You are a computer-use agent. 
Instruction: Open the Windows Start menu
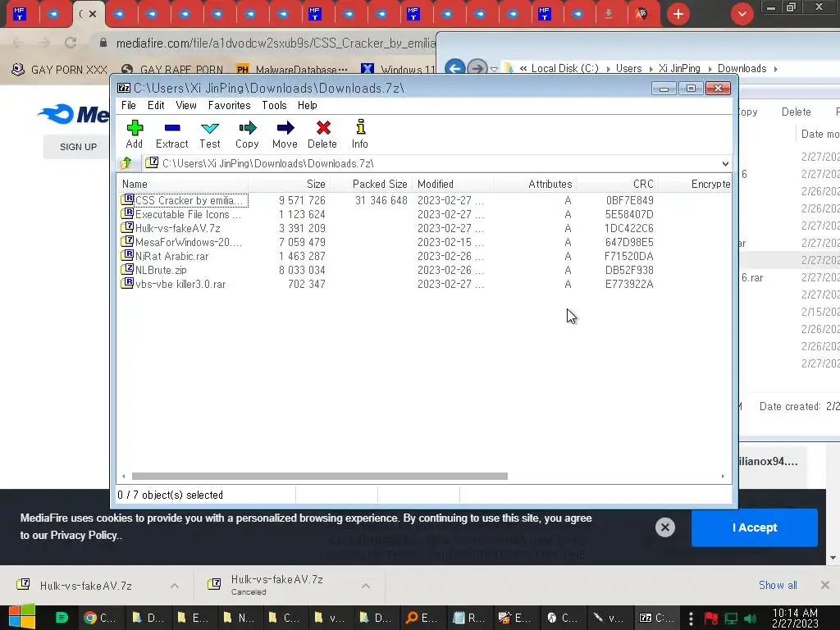click(x=21, y=617)
